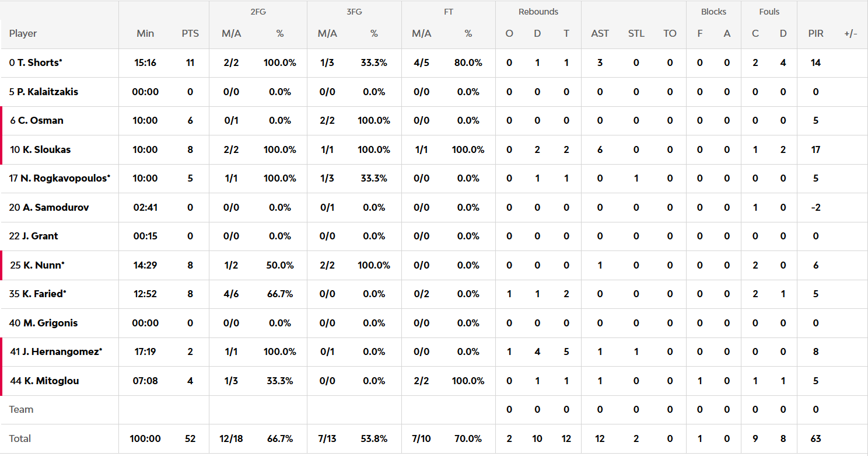Sort by the AST column header
Screen dimensions: 868x456
[600, 33]
